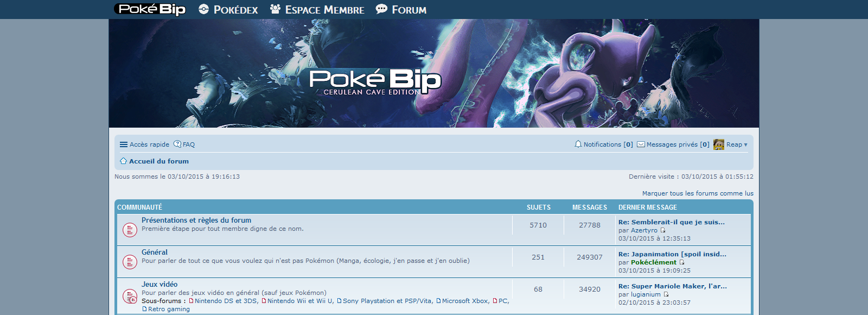Viewport: 868px width, 315px height.
Task: Open the Microsoft Xbox subforum
Action: click(x=465, y=301)
